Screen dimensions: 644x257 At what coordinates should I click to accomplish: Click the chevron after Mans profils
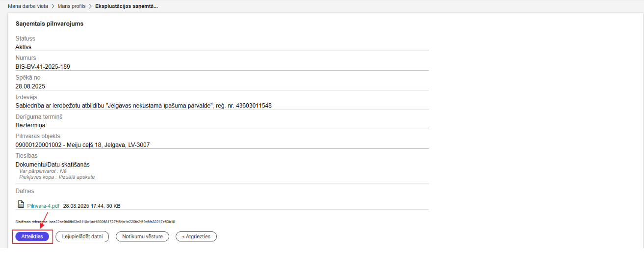pos(90,5)
